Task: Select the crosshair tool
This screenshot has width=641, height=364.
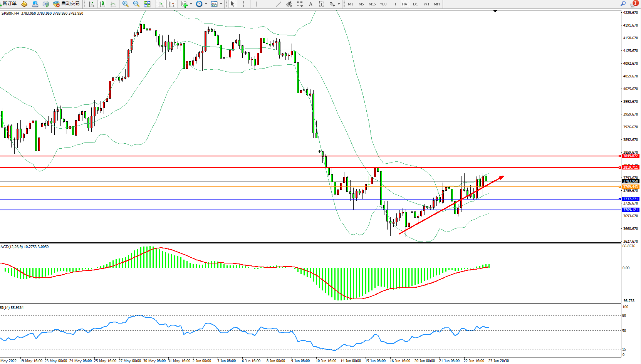Action: 243,4
